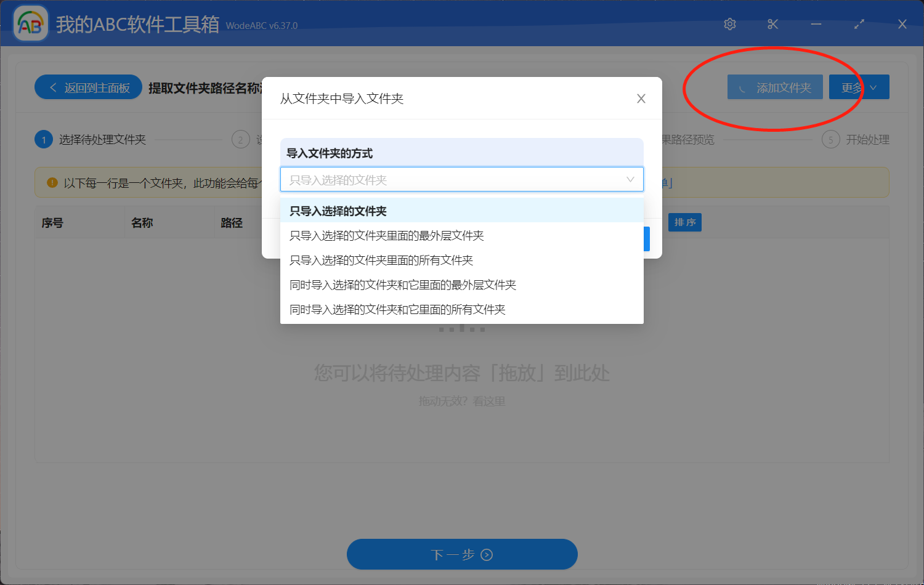Viewport: 924px width, 585px height.
Task: Select step 1 选择待处理文件夹
Action: [x=91, y=140]
